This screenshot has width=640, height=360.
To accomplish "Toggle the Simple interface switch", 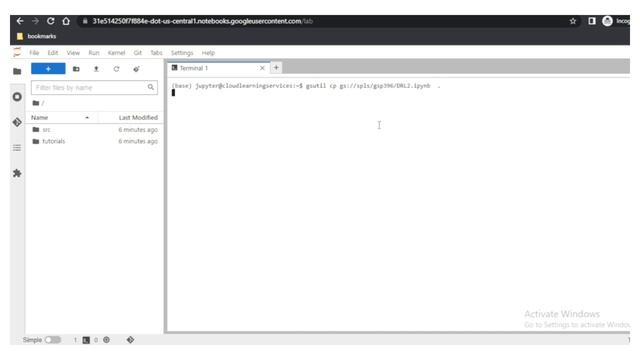I will coord(53,340).
